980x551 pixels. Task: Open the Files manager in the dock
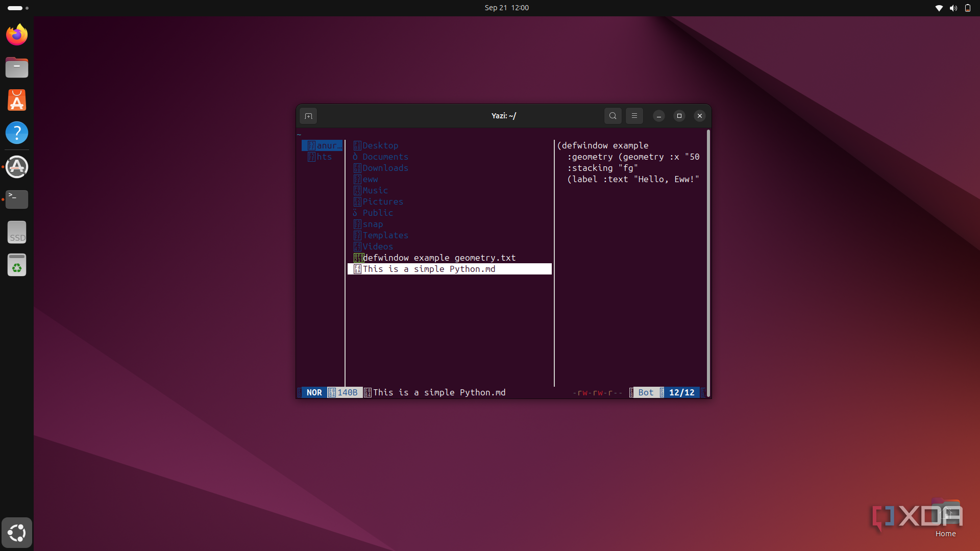tap(17, 67)
